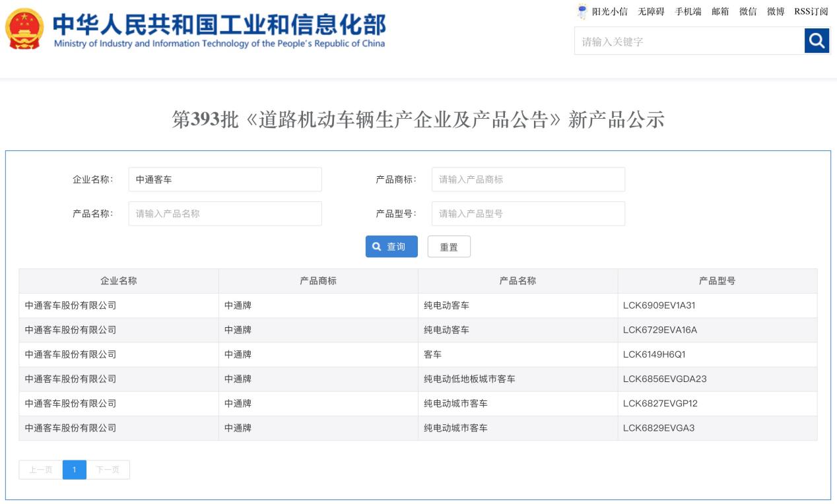Open the 阳光小信 robot assistant icon
This screenshot has height=504, width=837.
point(582,11)
